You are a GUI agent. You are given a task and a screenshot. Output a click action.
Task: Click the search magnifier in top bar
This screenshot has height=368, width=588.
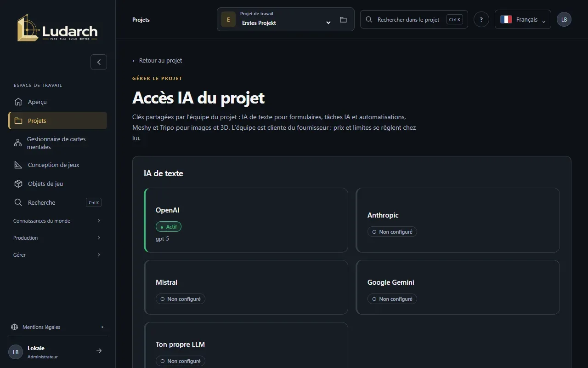coord(369,20)
